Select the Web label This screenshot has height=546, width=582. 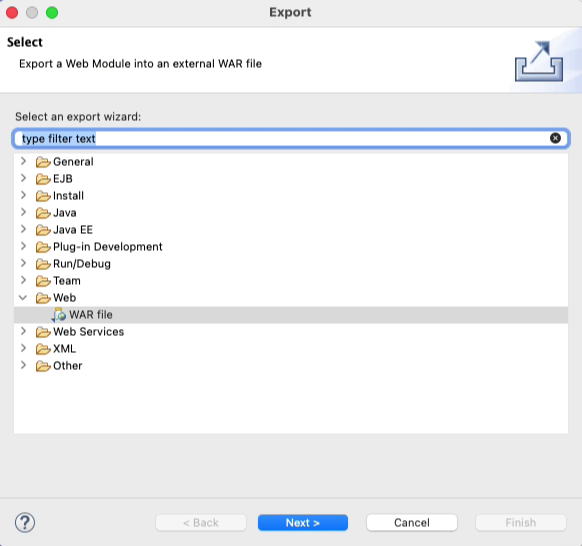point(65,298)
